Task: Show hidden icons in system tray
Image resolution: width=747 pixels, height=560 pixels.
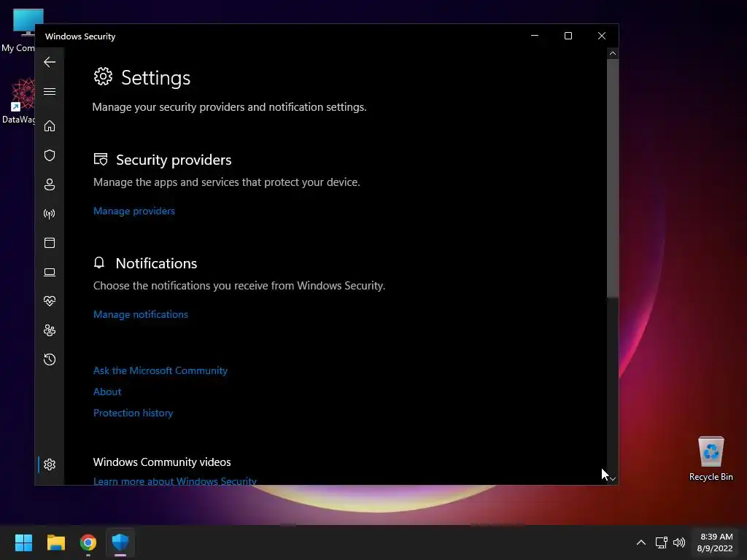Action: pyautogui.click(x=641, y=542)
